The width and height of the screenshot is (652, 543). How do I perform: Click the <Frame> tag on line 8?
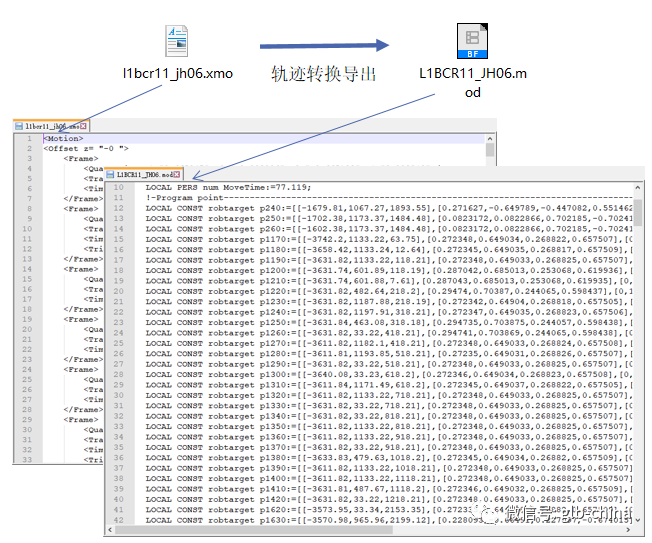click(x=81, y=209)
